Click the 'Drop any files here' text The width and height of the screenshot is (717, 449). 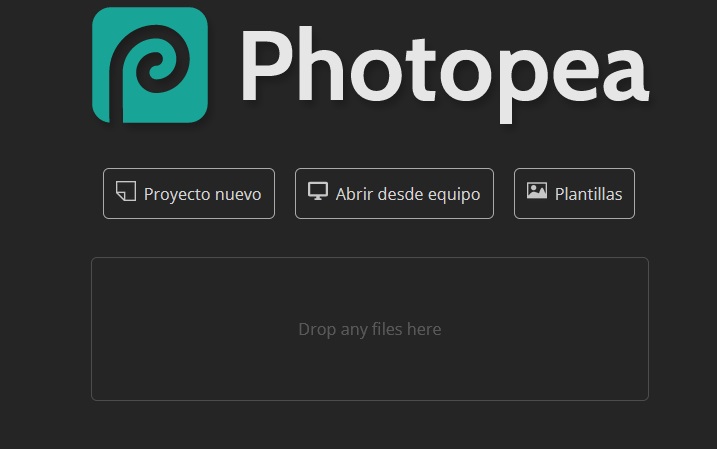pyautogui.click(x=369, y=329)
